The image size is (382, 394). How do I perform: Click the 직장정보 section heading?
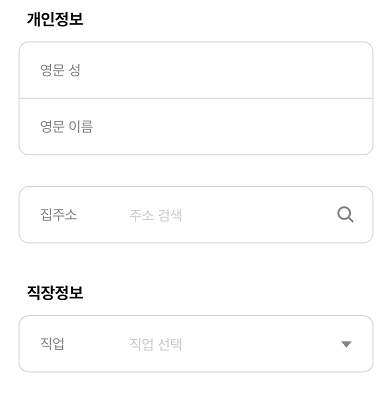tap(55, 293)
